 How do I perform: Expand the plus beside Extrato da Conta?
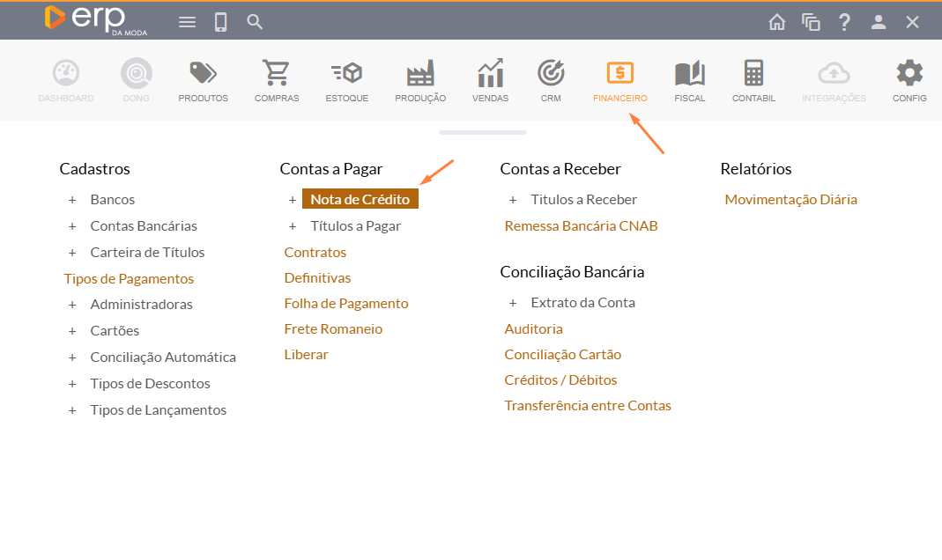point(513,303)
